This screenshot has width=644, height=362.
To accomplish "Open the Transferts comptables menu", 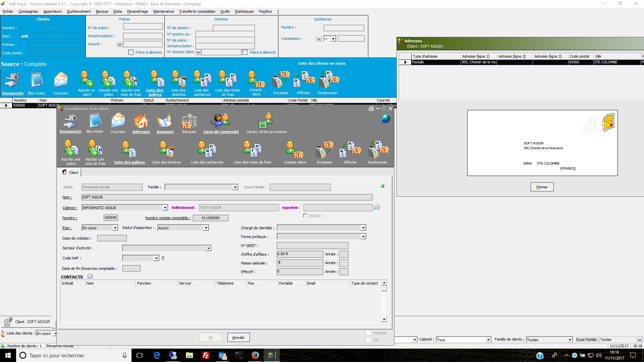I will coord(197,11).
